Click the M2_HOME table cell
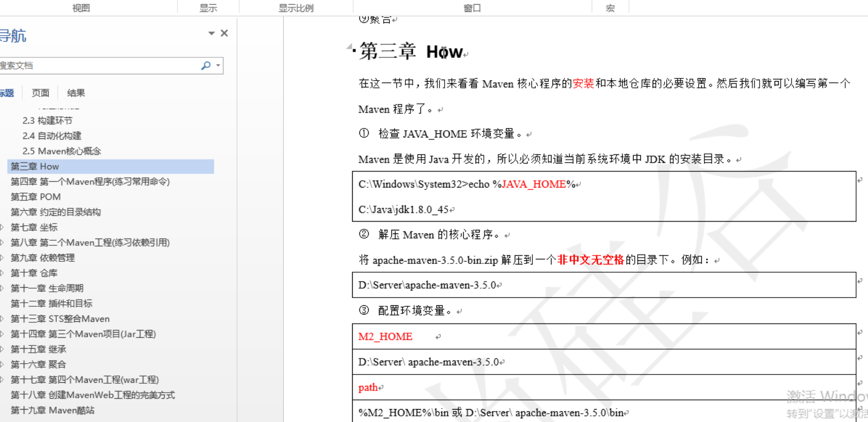Viewport: 868px width, 422px height. [604, 336]
